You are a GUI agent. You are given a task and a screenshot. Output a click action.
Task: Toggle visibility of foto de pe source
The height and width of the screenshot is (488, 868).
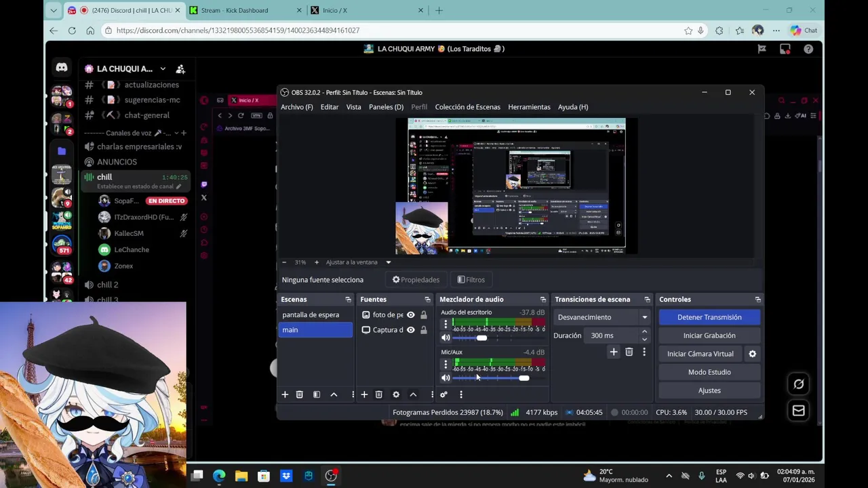point(410,315)
